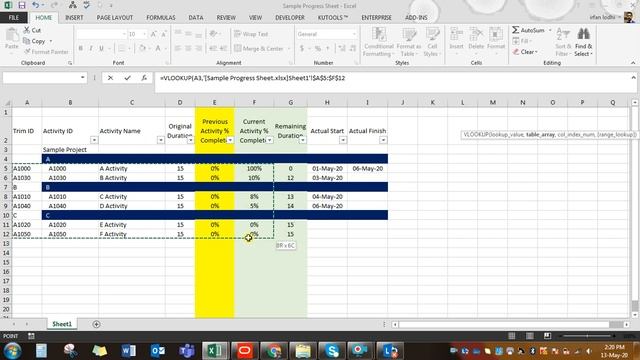Open the font size dropdown

tap(144, 34)
